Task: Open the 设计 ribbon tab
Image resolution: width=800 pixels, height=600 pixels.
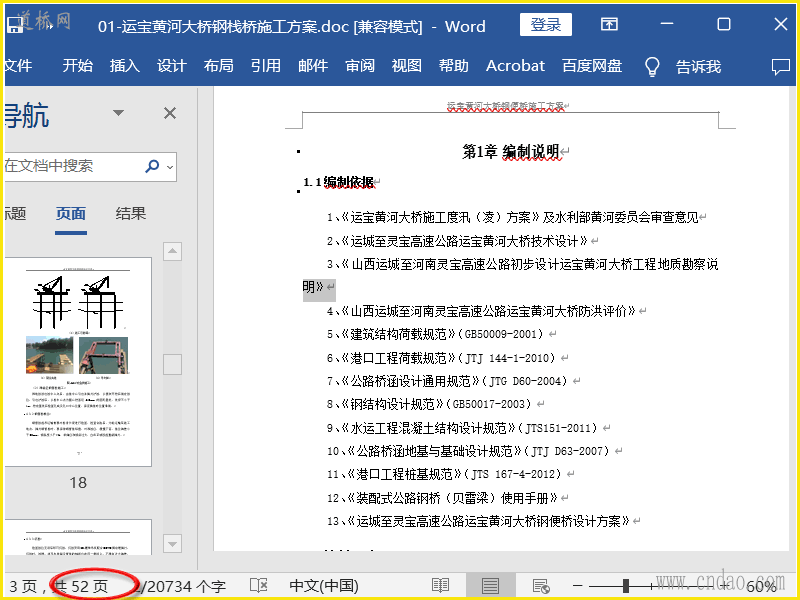Action: pyautogui.click(x=172, y=66)
